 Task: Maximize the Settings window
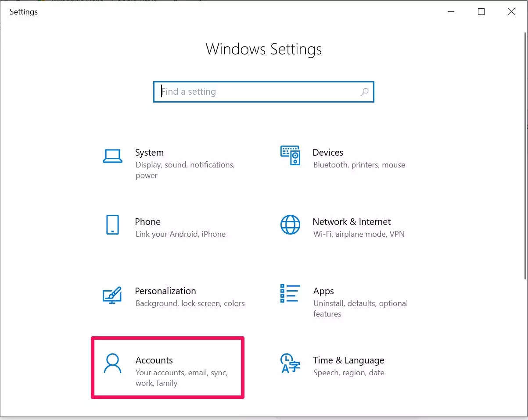tap(481, 12)
